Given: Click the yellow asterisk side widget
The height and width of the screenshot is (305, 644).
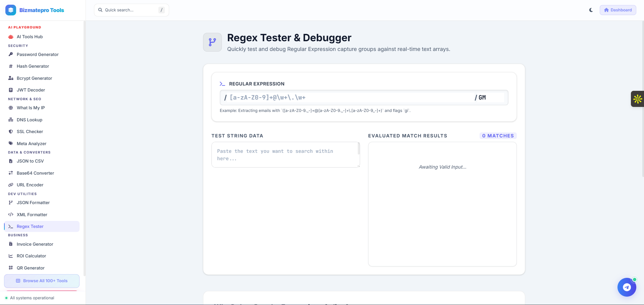Looking at the screenshot, I should coord(637,99).
